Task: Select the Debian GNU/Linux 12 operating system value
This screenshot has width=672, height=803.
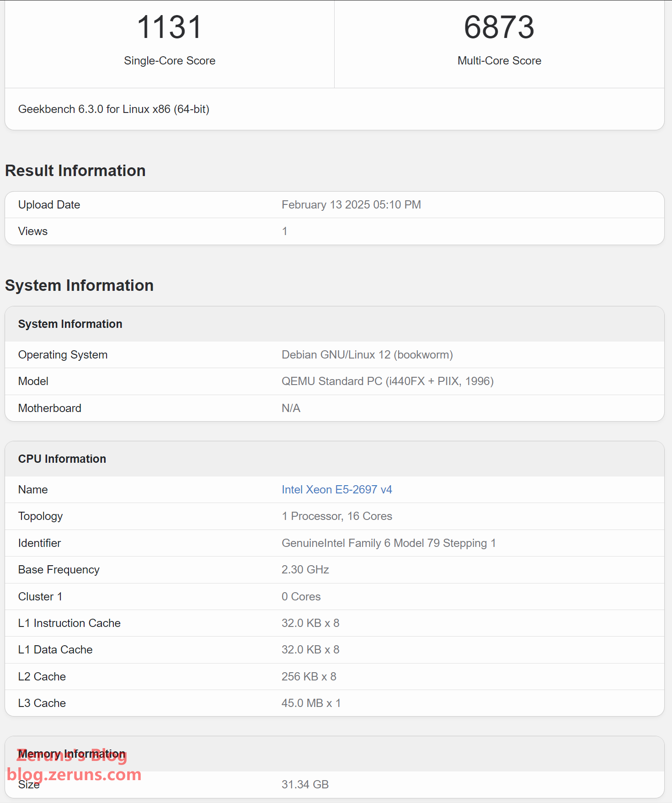Action: [x=367, y=355]
